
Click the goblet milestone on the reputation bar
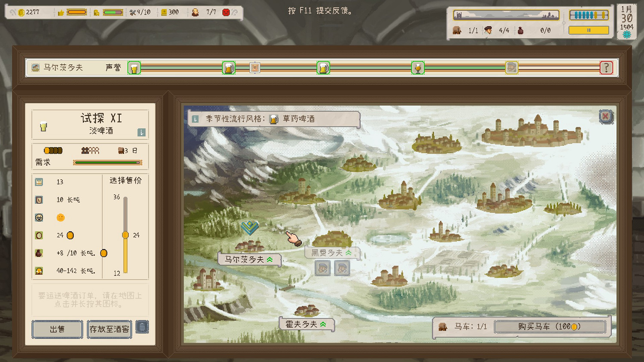[418, 68]
